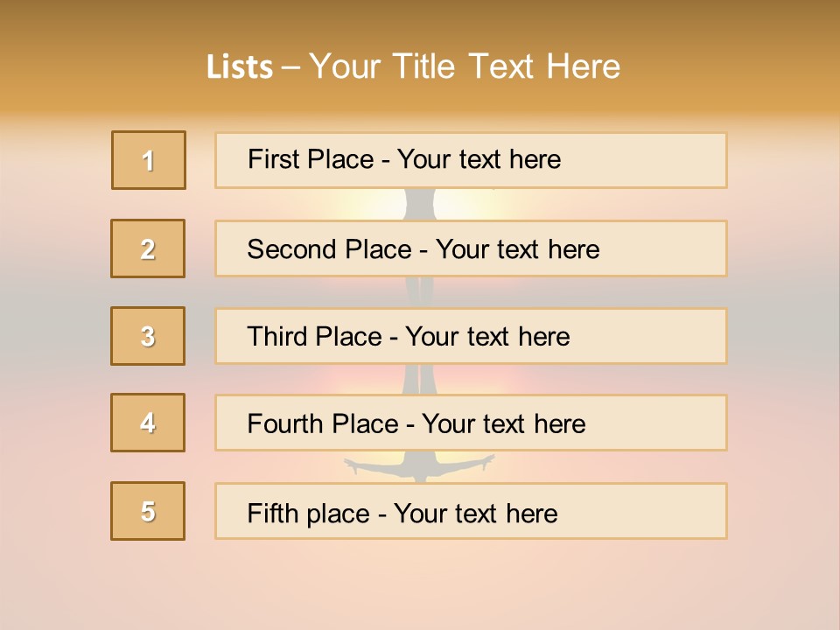840x630 pixels.
Task: Click the number 5 box
Action: [148, 511]
